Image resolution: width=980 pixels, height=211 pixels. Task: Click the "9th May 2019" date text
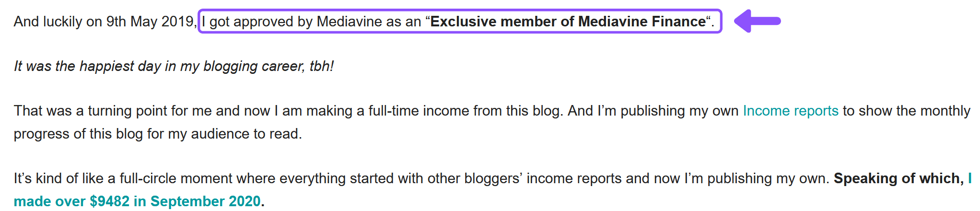click(x=150, y=22)
